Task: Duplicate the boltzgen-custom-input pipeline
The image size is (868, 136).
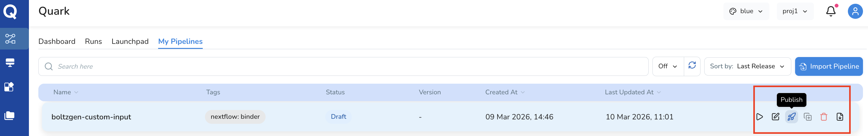Action: point(808,117)
